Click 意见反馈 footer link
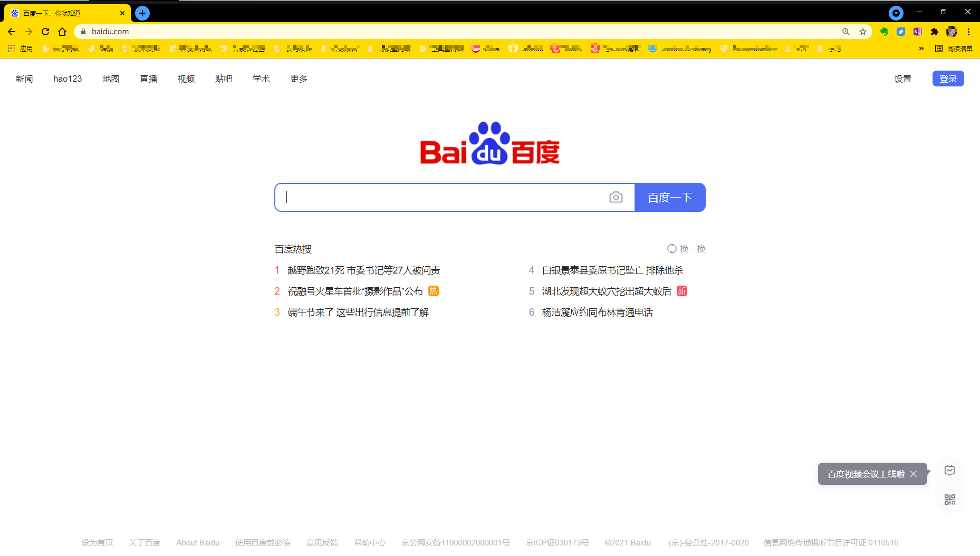The height and width of the screenshot is (556, 980). (x=322, y=542)
